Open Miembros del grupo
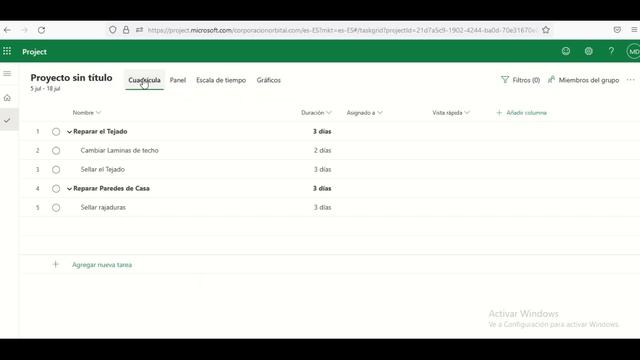 [584, 80]
